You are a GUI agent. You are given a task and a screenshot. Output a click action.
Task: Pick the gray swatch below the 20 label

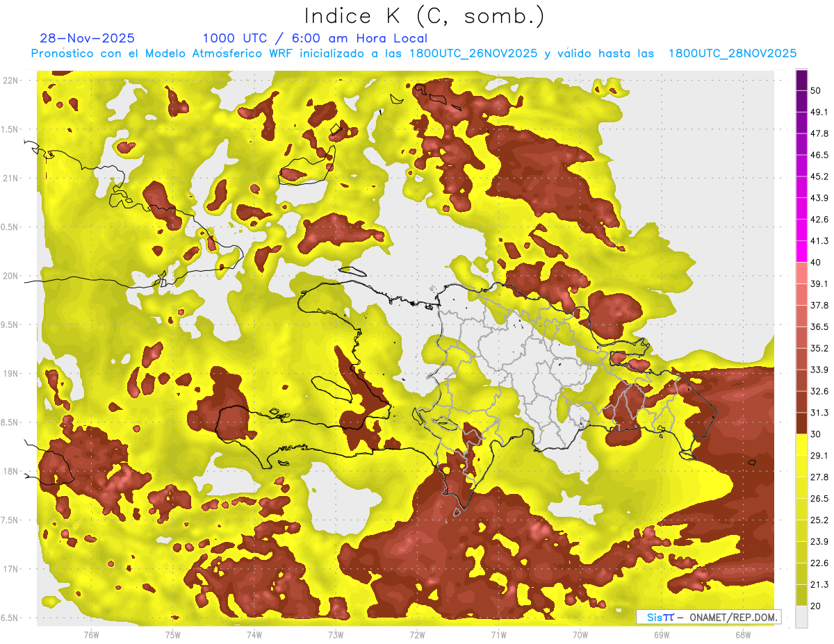tap(801, 616)
